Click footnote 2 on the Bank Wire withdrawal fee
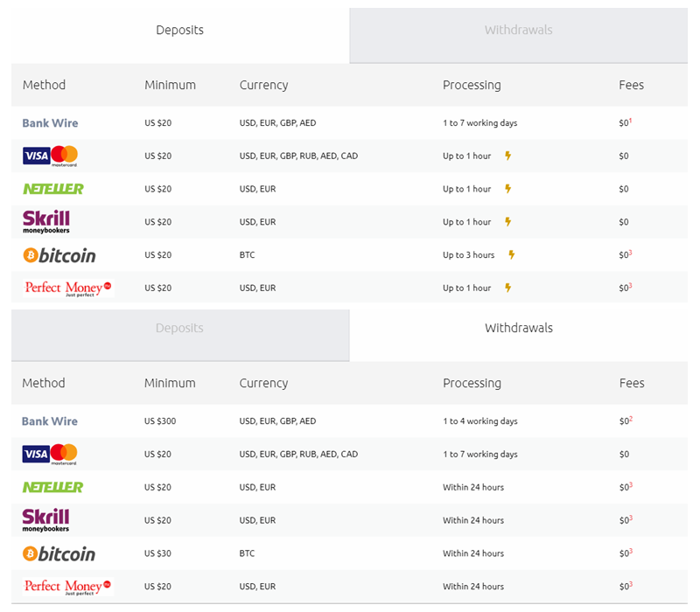Screen dimensions: 700x612 (x=630, y=418)
